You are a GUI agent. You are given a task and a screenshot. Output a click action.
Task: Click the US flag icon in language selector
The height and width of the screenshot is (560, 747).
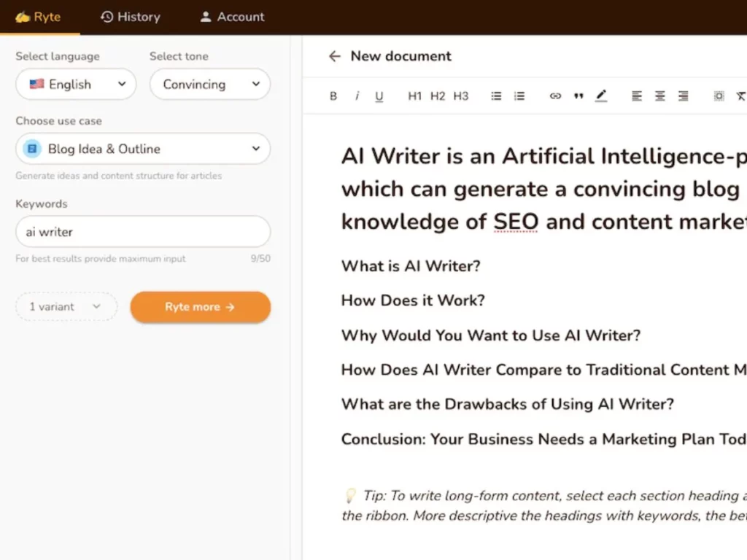[36, 85]
